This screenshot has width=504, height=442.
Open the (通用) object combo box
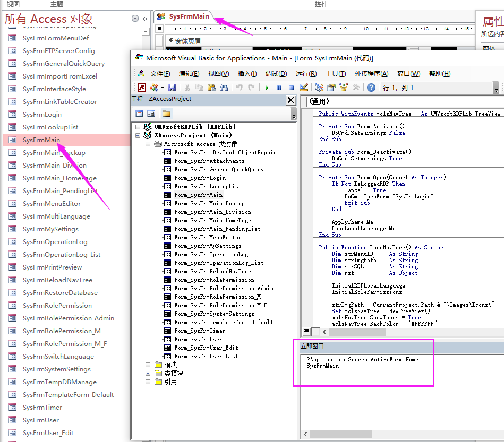pyautogui.click(x=404, y=101)
